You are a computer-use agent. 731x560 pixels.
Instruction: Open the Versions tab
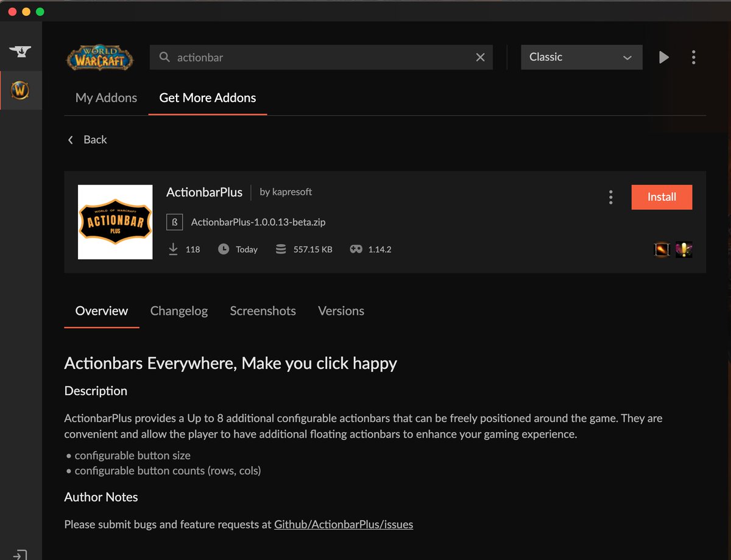[x=341, y=311]
